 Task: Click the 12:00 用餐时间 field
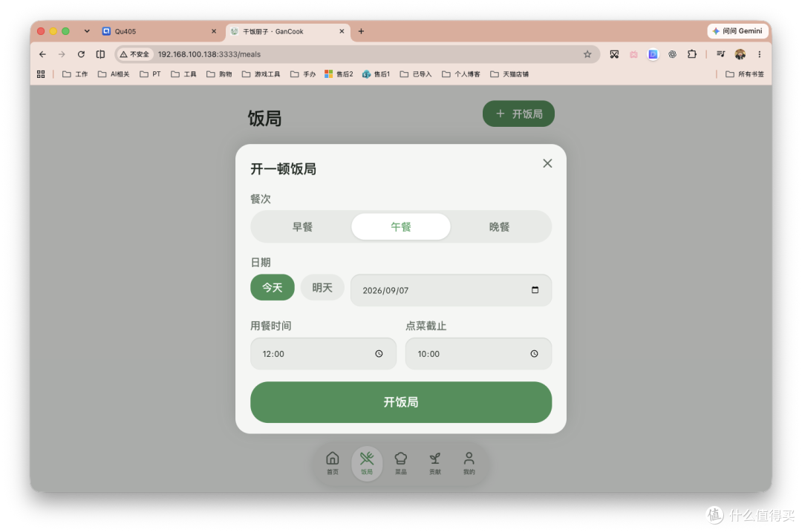click(323, 354)
